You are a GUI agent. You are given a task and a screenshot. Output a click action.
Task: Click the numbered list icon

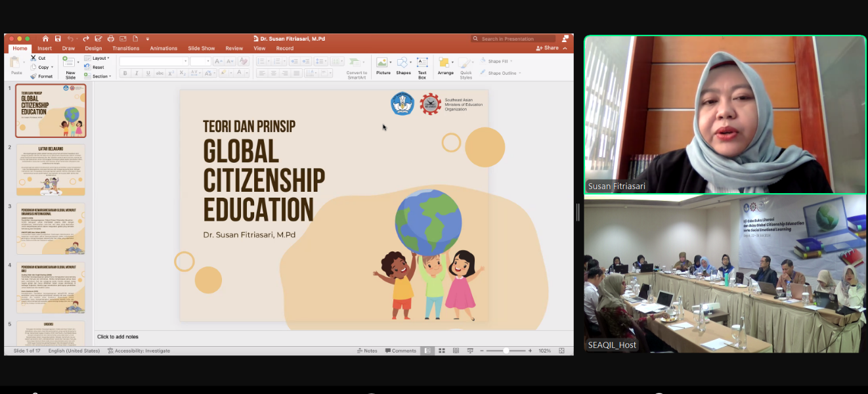pos(278,62)
